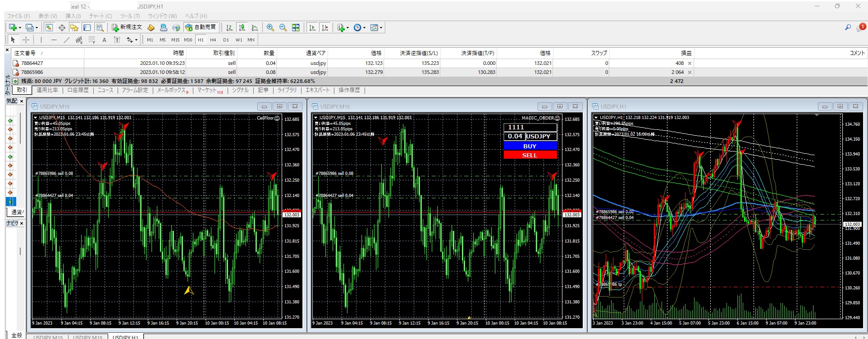Click the Zoom In chart magnifier icon
Image resolution: width=868 pixels, height=339 pixels.
(270, 27)
